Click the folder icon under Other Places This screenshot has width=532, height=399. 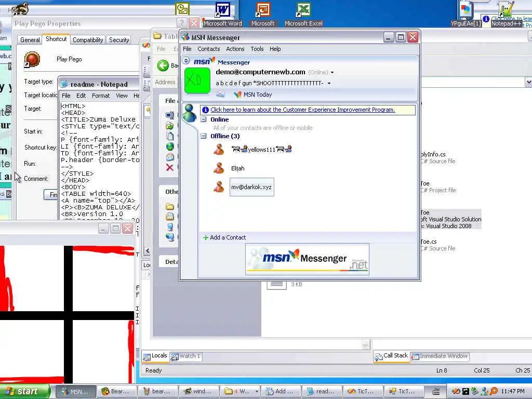tap(170, 206)
